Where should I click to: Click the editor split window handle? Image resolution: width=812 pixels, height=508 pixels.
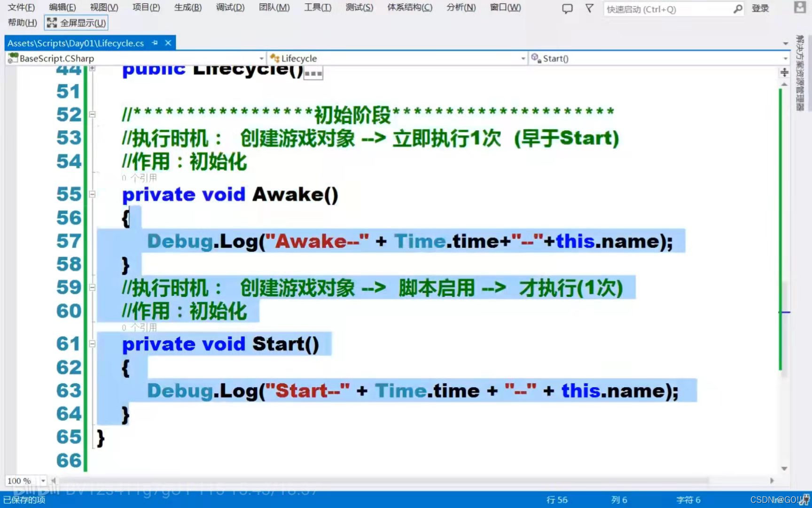pyautogui.click(x=784, y=72)
